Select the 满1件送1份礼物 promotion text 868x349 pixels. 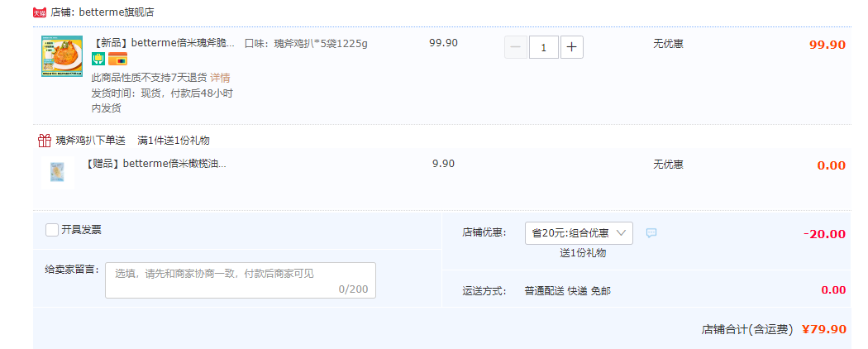point(174,140)
